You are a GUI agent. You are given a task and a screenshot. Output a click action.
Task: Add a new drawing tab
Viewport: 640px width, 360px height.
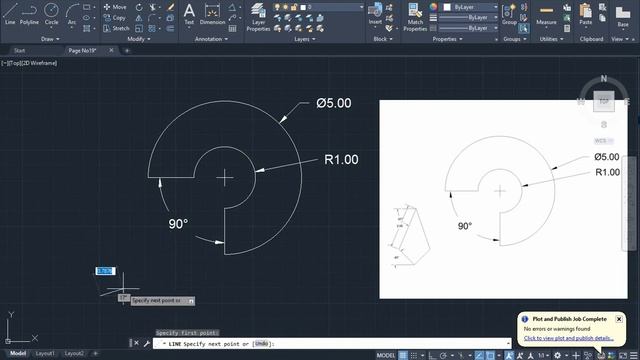pyautogui.click(x=127, y=51)
